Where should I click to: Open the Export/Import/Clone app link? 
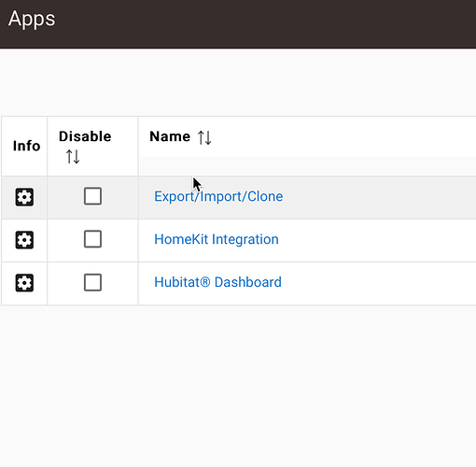click(x=218, y=196)
